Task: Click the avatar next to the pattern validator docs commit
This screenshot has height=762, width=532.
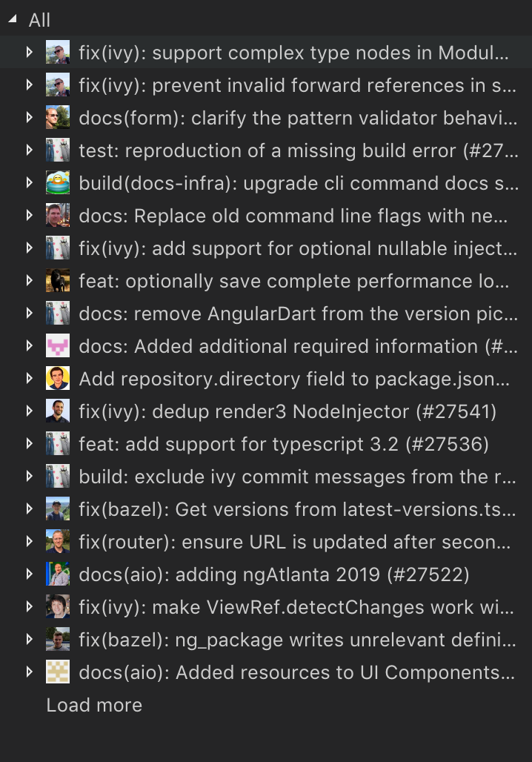Action: click(x=58, y=118)
